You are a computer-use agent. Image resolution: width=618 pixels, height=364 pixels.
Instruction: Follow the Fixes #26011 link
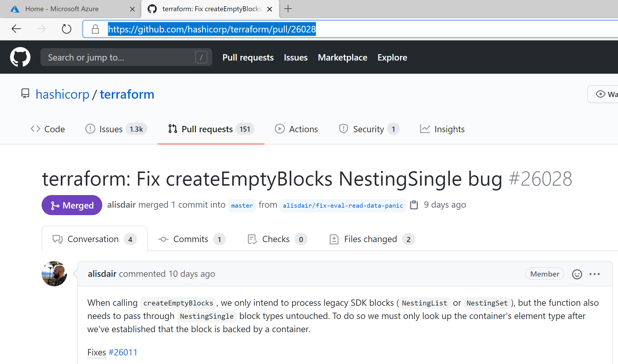pos(123,352)
